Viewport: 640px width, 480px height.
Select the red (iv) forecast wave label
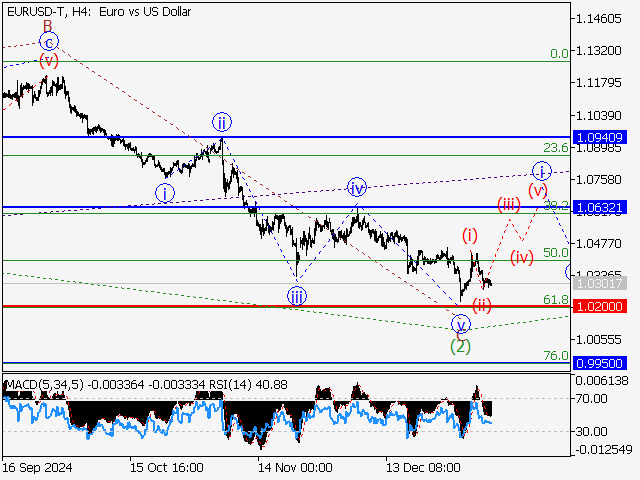[x=522, y=257]
